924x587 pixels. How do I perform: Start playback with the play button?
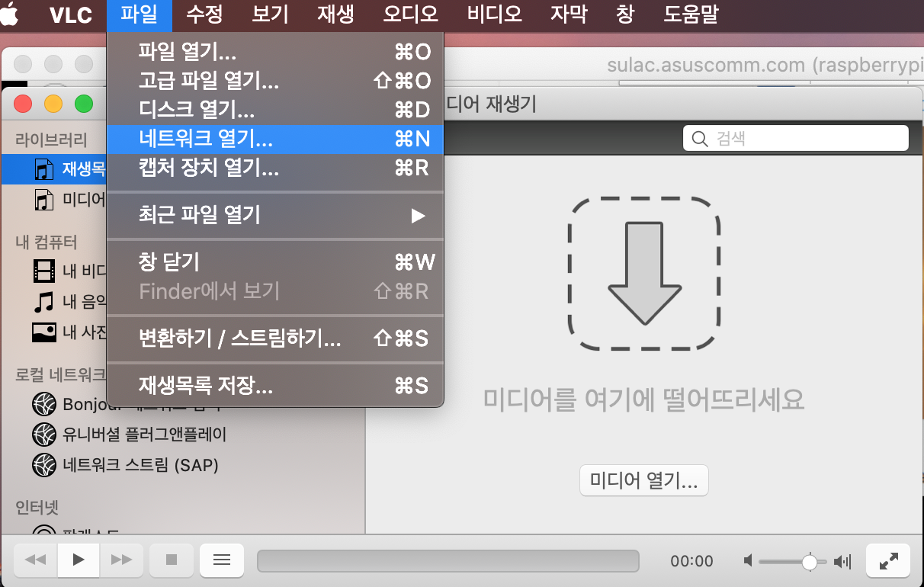(x=78, y=560)
